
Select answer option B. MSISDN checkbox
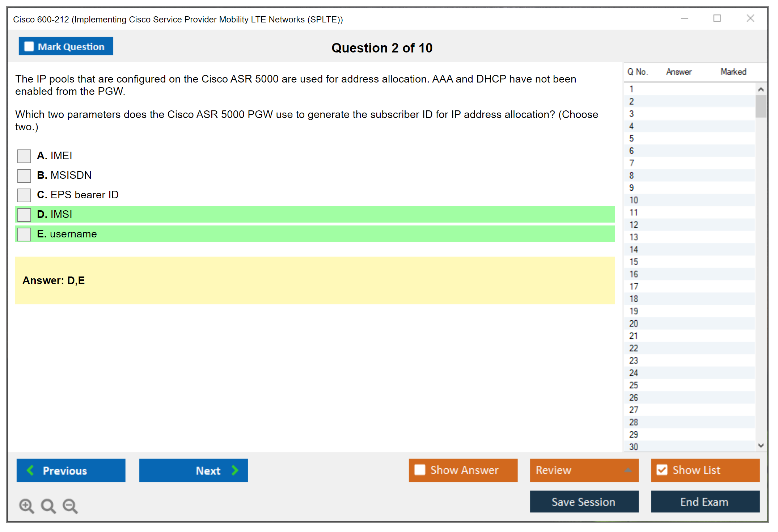[24, 176]
